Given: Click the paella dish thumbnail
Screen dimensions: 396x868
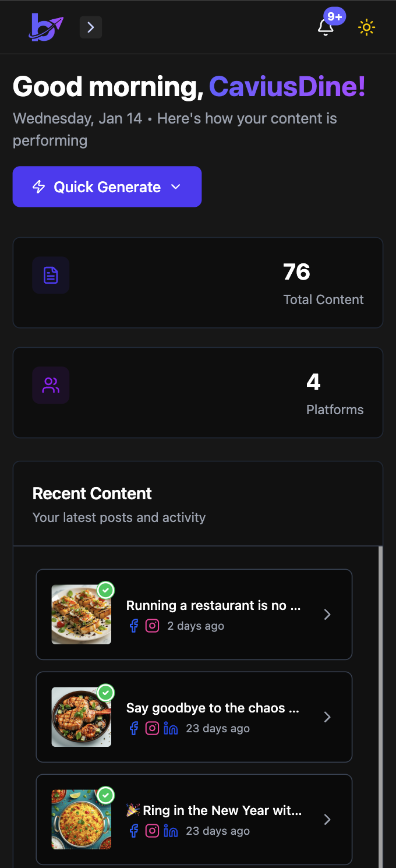Looking at the screenshot, I should point(81,819).
